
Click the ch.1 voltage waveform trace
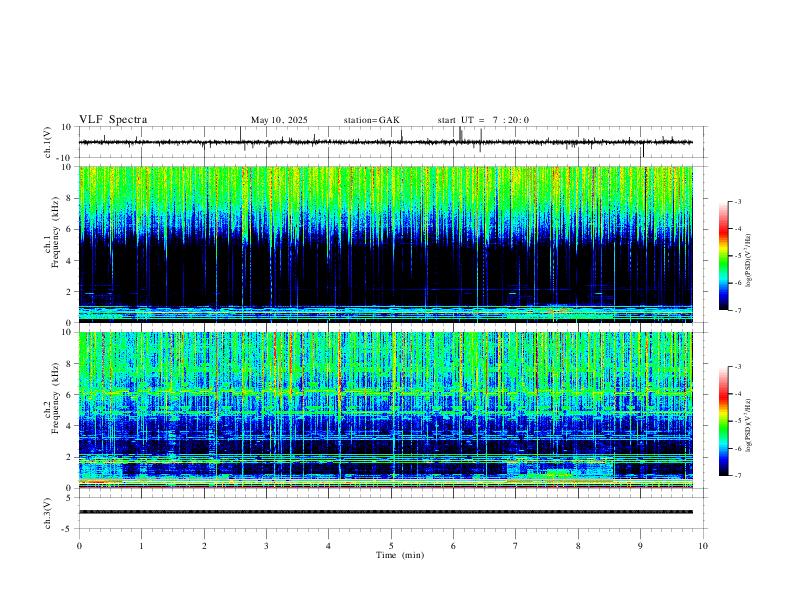[386, 142]
